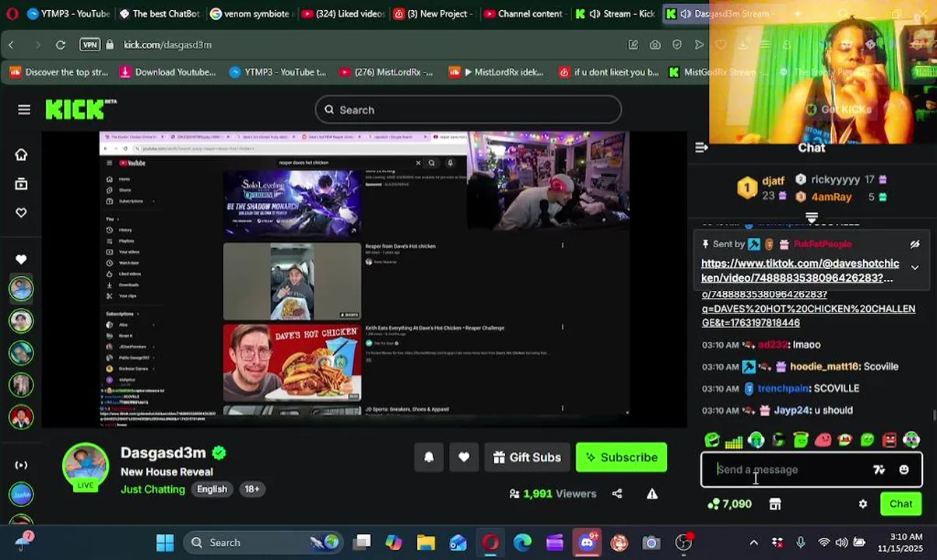Switch to (324) Liked videos tab

point(342,14)
